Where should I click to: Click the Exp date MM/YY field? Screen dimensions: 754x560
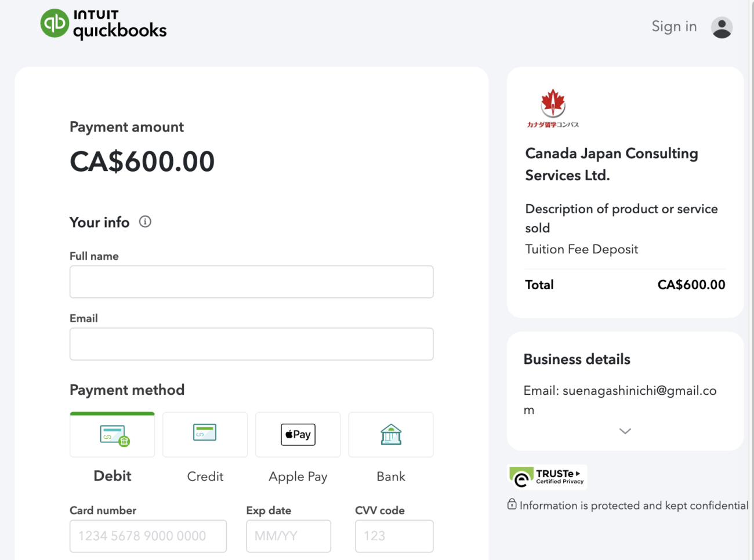[x=288, y=536]
